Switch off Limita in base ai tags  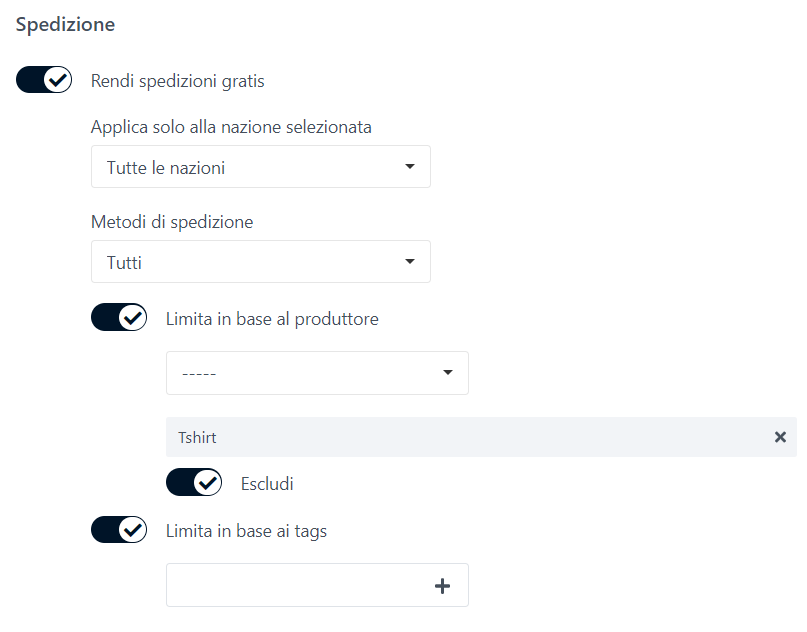(119, 530)
